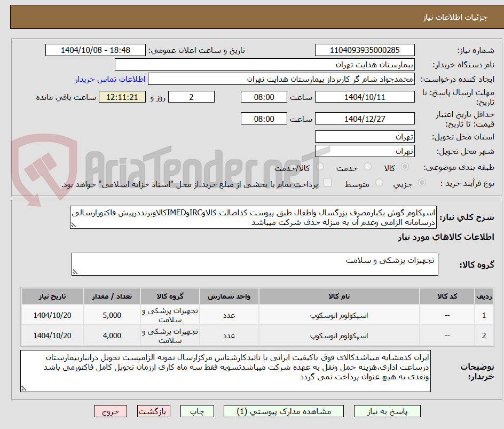504x429 pixels.
Task: Select the جزیی purchase type radio
Action: click(x=422, y=183)
